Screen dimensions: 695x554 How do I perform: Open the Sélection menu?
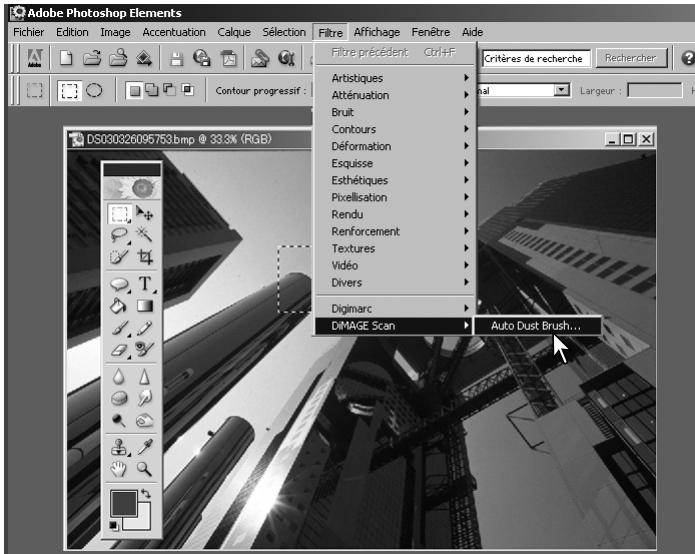[284, 32]
